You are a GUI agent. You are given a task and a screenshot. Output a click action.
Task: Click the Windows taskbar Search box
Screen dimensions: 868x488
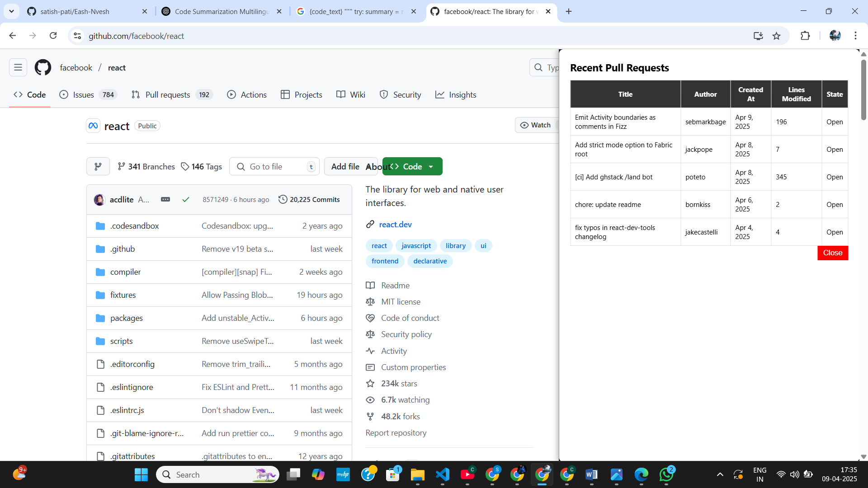pyautogui.click(x=217, y=474)
